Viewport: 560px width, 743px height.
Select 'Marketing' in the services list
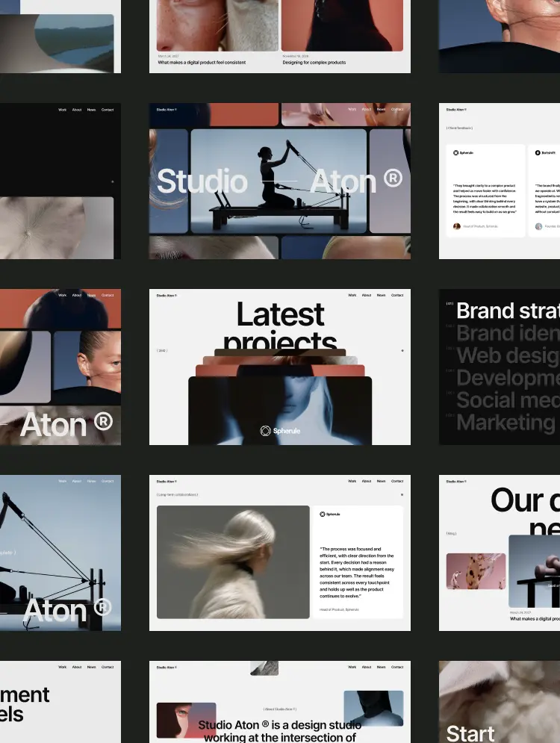[x=505, y=422]
